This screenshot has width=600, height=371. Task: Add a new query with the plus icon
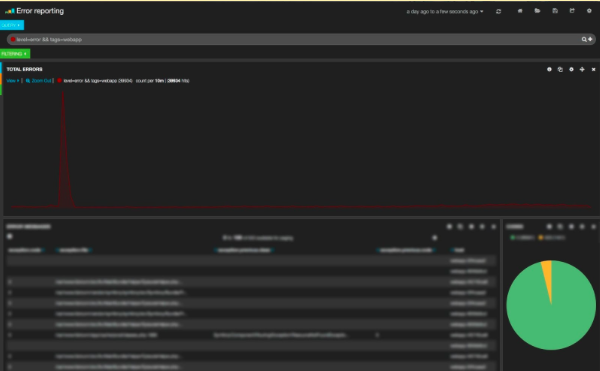tap(590, 39)
